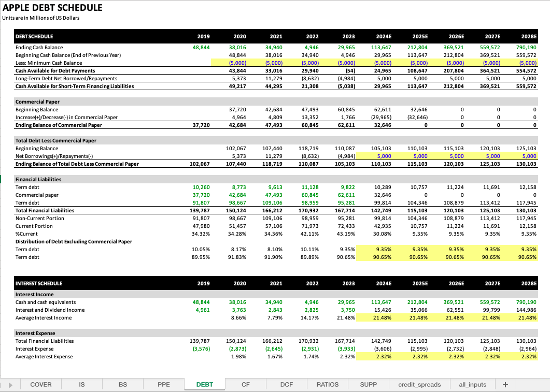The width and height of the screenshot is (550, 392).
Task: Click the Interest Expense section header
Action: (x=35, y=333)
